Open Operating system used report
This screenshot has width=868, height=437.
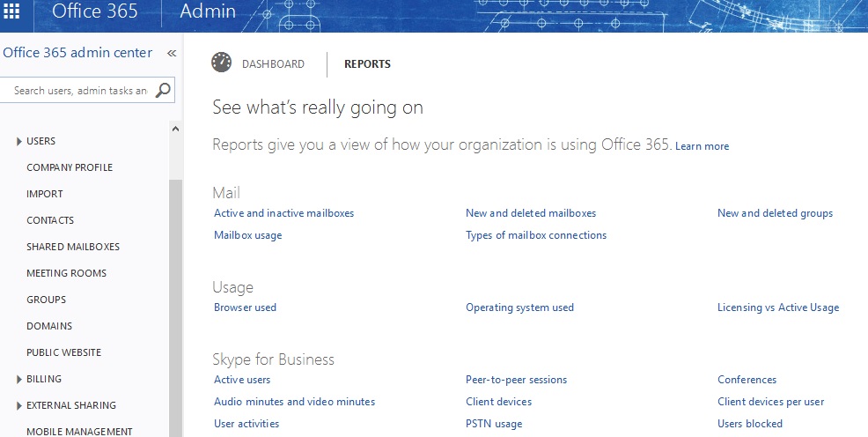coord(519,307)
